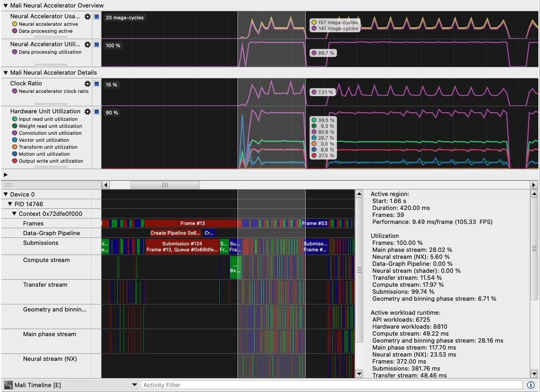The height and width of the screenshot is (392, 540).
Task: Collapse Mali Neural Accelerator Details section
Action: (5, 72)
